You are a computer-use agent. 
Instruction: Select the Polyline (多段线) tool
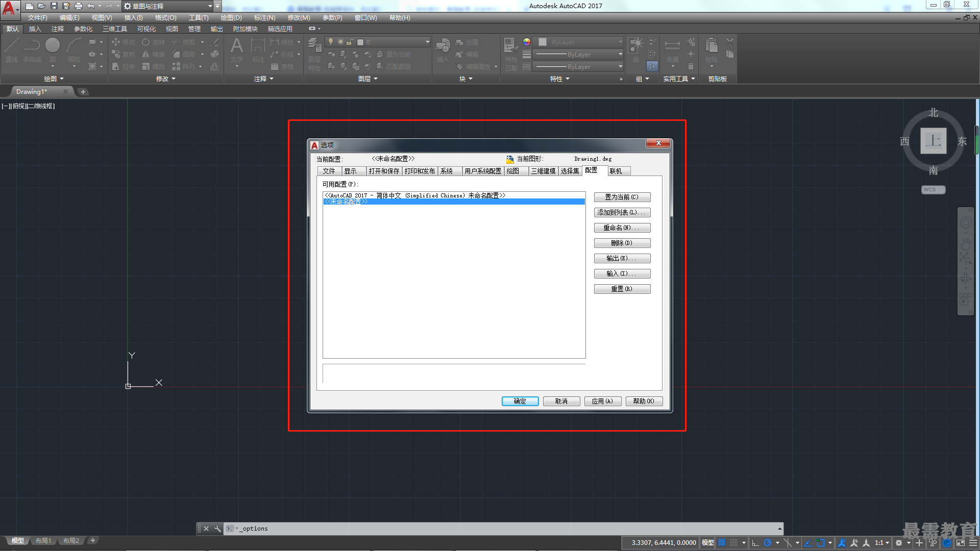(x=32, y=50)
